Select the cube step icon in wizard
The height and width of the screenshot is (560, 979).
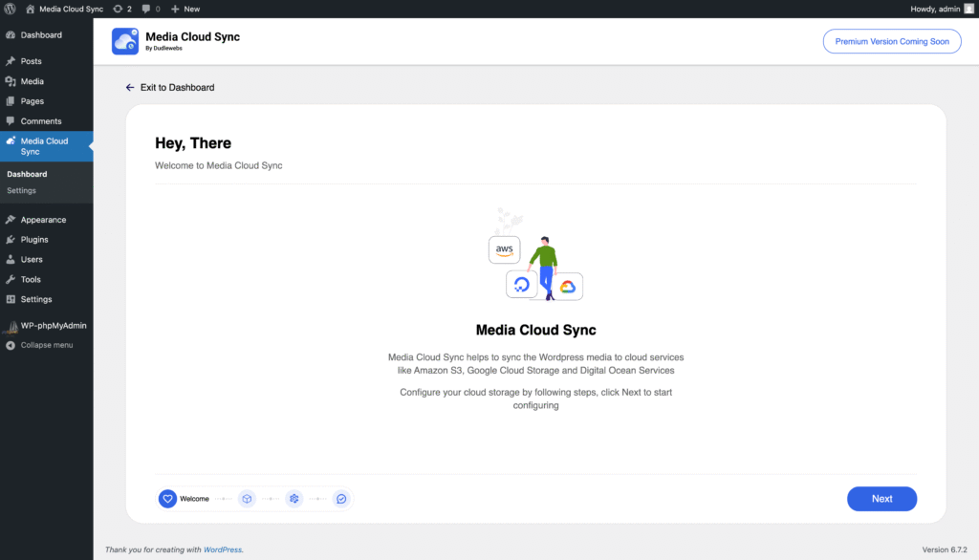tap(247, 499)
